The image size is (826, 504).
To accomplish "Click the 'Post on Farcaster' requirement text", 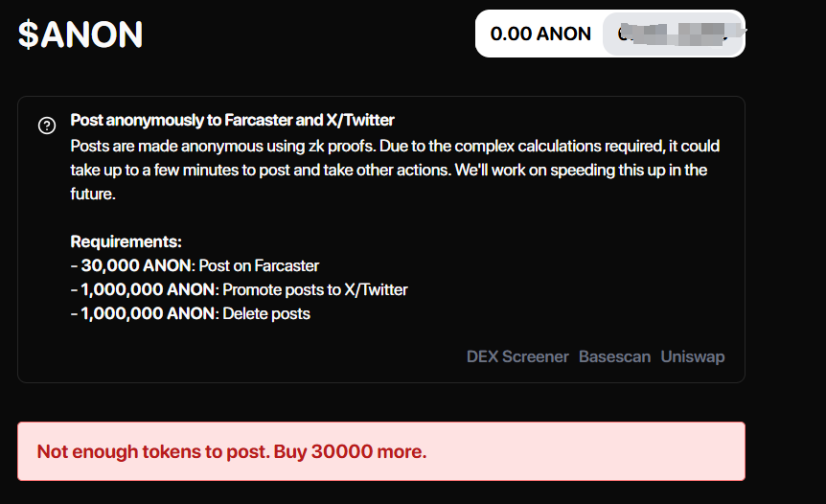I will click(259, 265).
